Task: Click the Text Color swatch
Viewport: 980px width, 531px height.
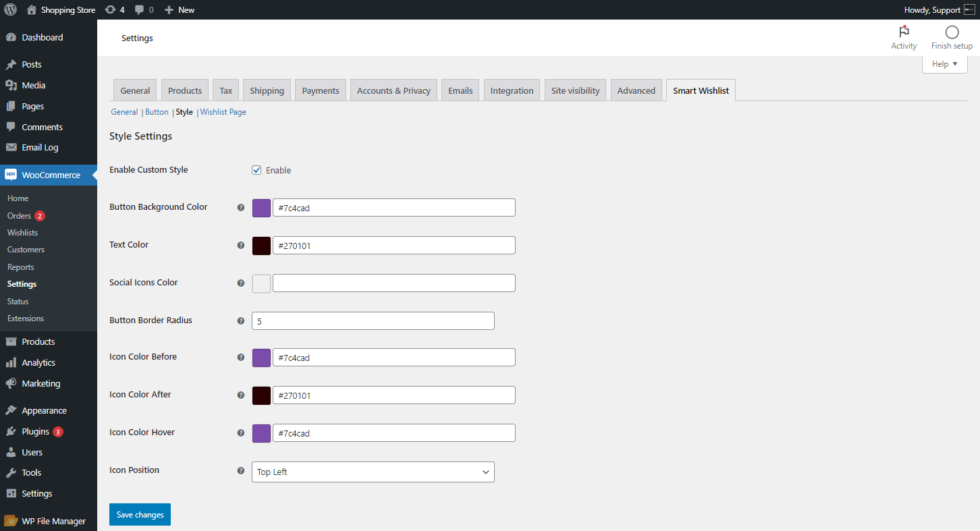Action: point(261,246)
